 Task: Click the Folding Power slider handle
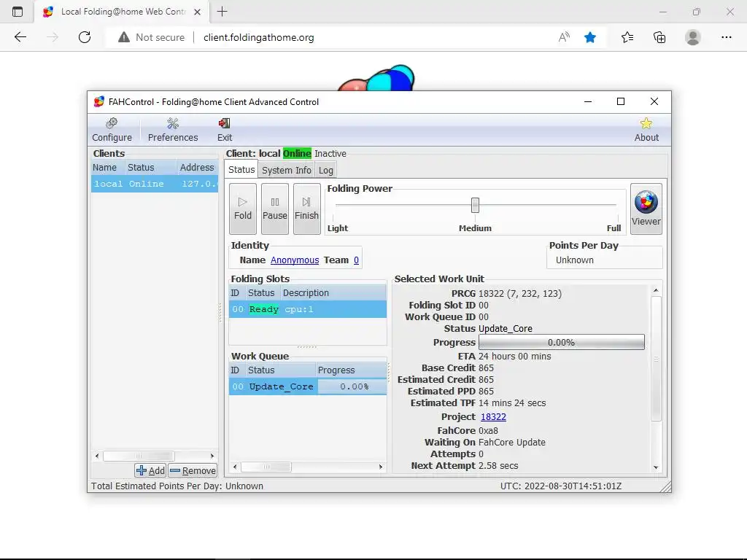(x=475, y=205)
